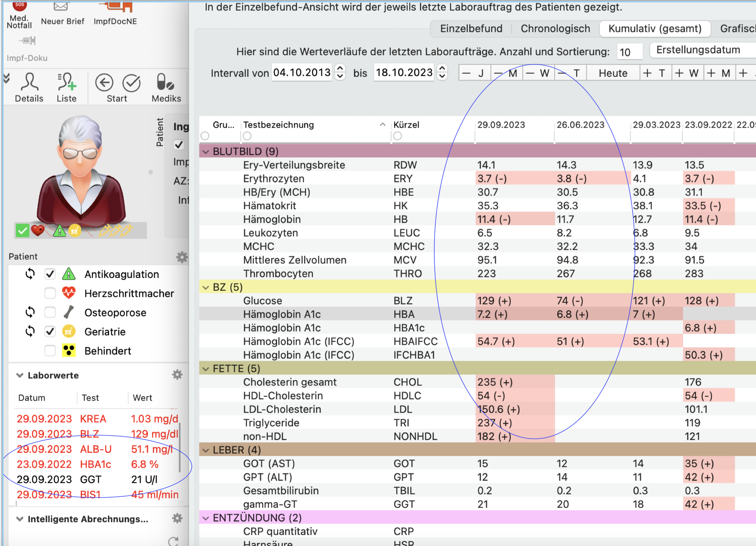Switch to Einzelbefund tab
Viewport: 756px width, 546px height.
tap(471, 28)
